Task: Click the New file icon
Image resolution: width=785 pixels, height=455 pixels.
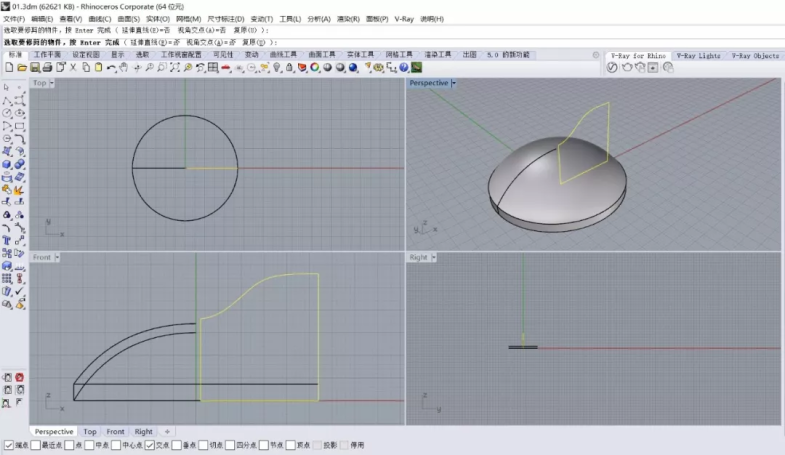Action: tap(9, 67)
